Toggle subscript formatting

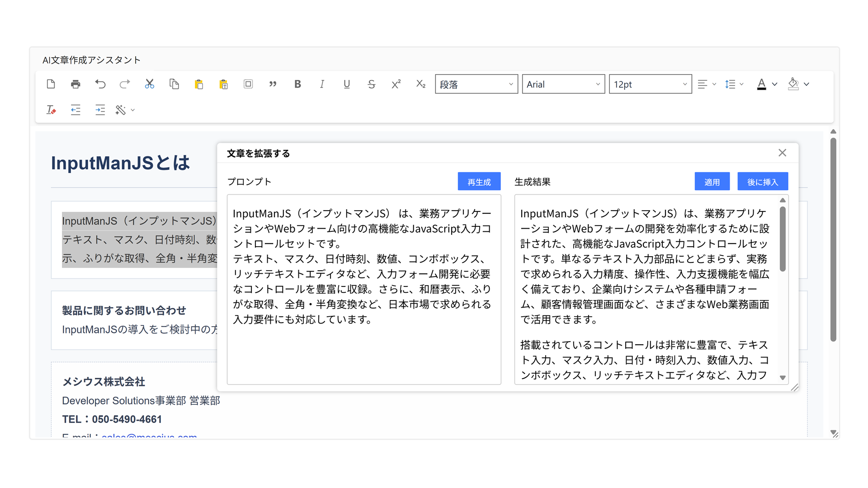421,84
